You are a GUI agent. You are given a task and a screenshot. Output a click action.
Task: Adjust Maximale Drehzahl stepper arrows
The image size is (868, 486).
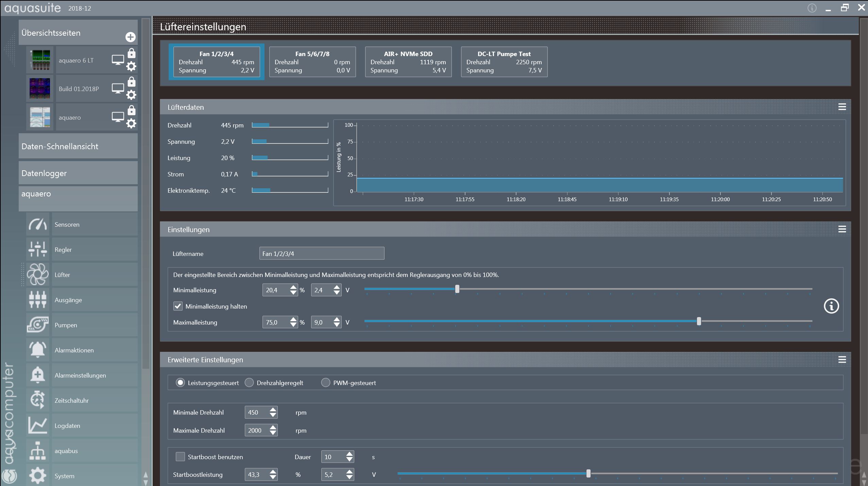(x=273, y=430)
